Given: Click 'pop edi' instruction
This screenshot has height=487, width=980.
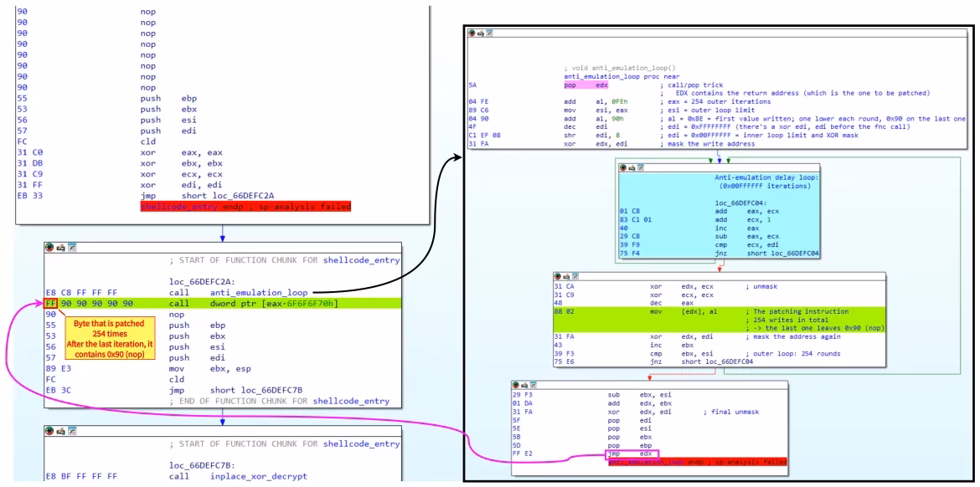Looking at the screenshot, I should (x=629, y=420).
